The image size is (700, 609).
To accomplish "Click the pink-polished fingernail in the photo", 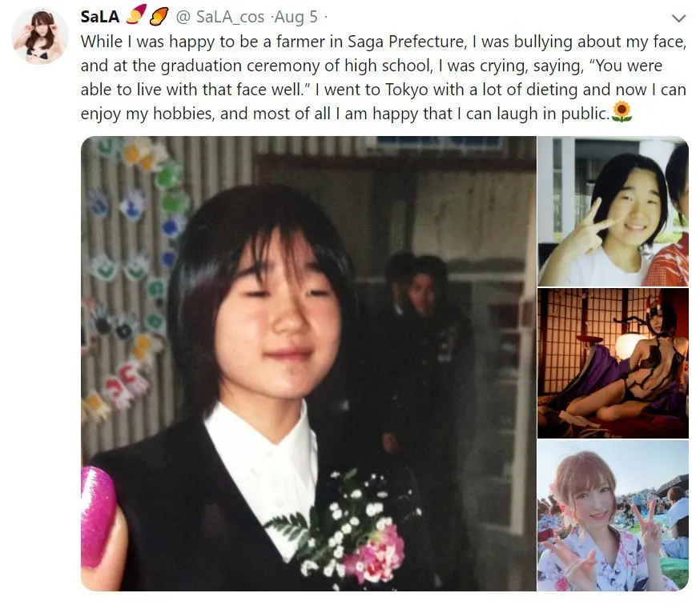I will tap(99, 517).
